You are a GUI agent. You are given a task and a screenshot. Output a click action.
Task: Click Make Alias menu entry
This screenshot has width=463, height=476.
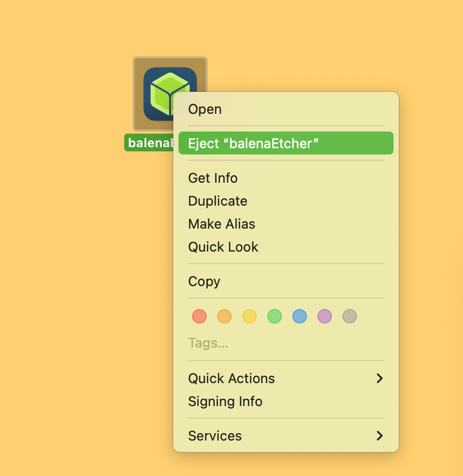pos(286,224)
